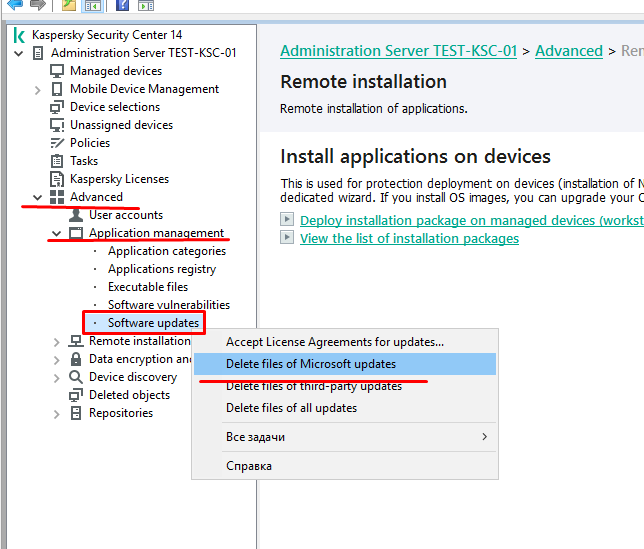Select the Mobile Device Management phone icon
This screenshot has height=549, width=644.
(x=57, y=89)
